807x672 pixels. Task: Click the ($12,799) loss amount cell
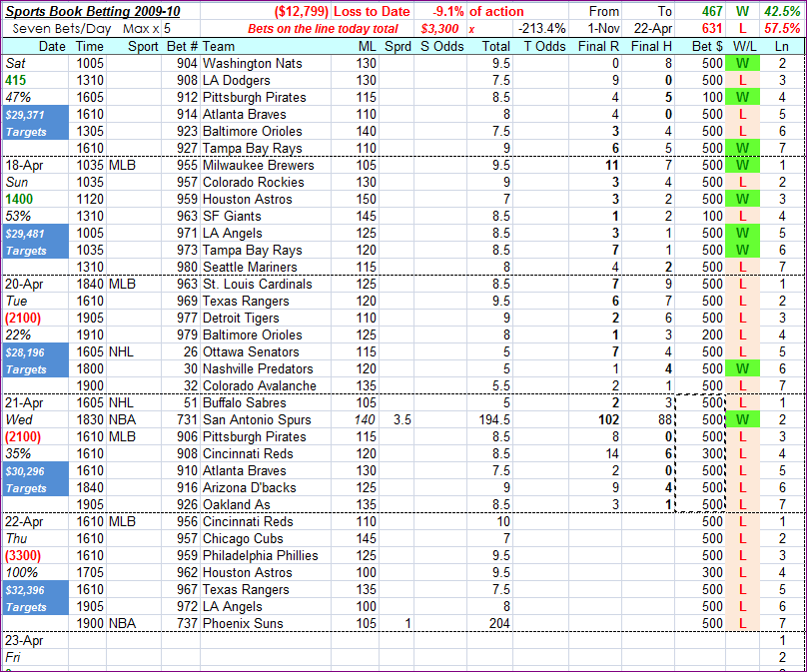pyautogui.click(x=301, y=11)
